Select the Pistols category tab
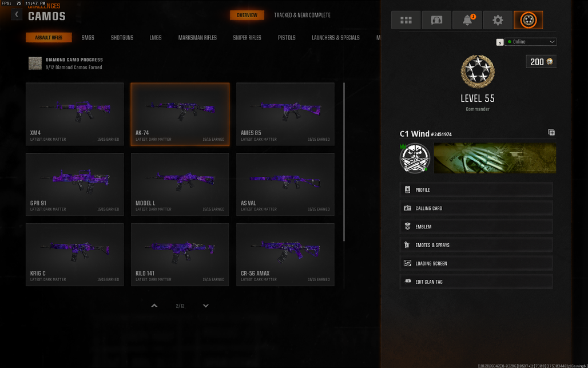 (287, 38)
